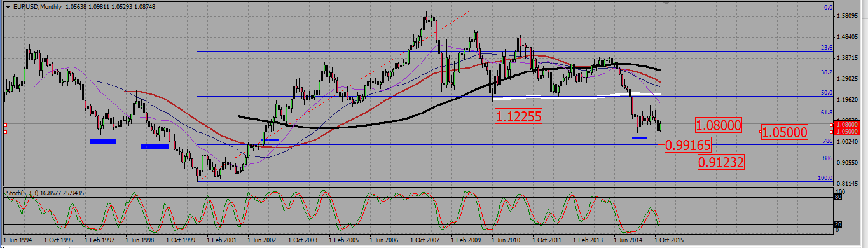
Task: Select the 0.91232 price label
Action: pos(720,162)
